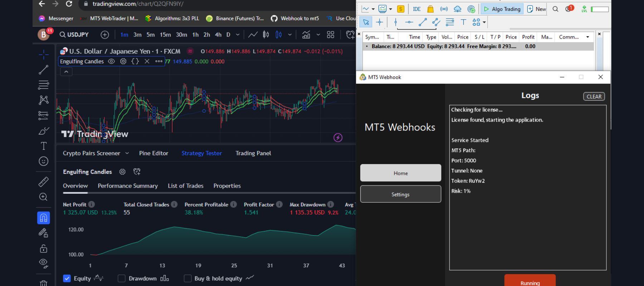Expand the indicators favorites dropdown arrow

318,35
